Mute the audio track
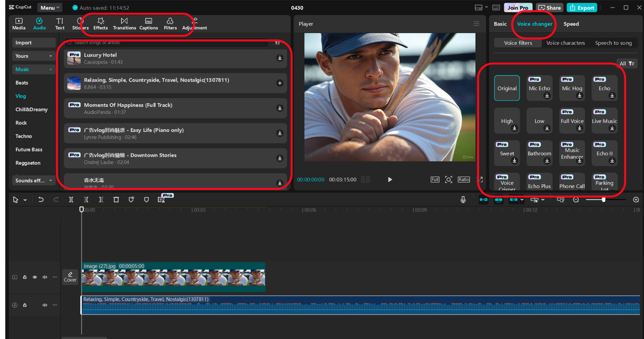Screen dimensions: 644x339 click(45, 305)
